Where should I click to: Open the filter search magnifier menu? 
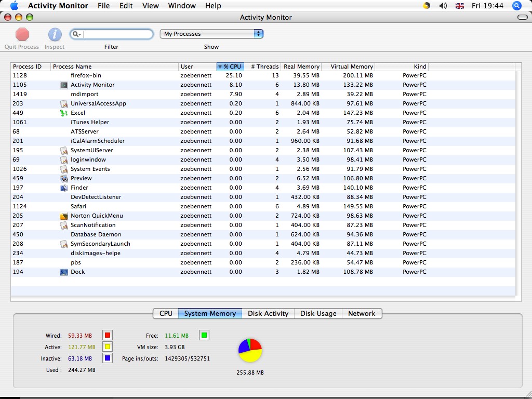click(x=77, y=34)
